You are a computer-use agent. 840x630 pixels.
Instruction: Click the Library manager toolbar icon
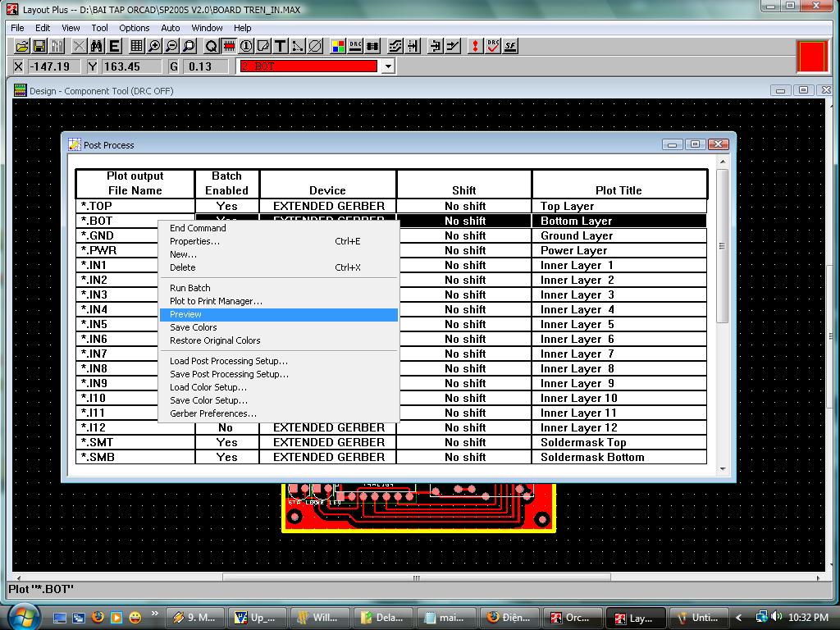tap(57, 46)
